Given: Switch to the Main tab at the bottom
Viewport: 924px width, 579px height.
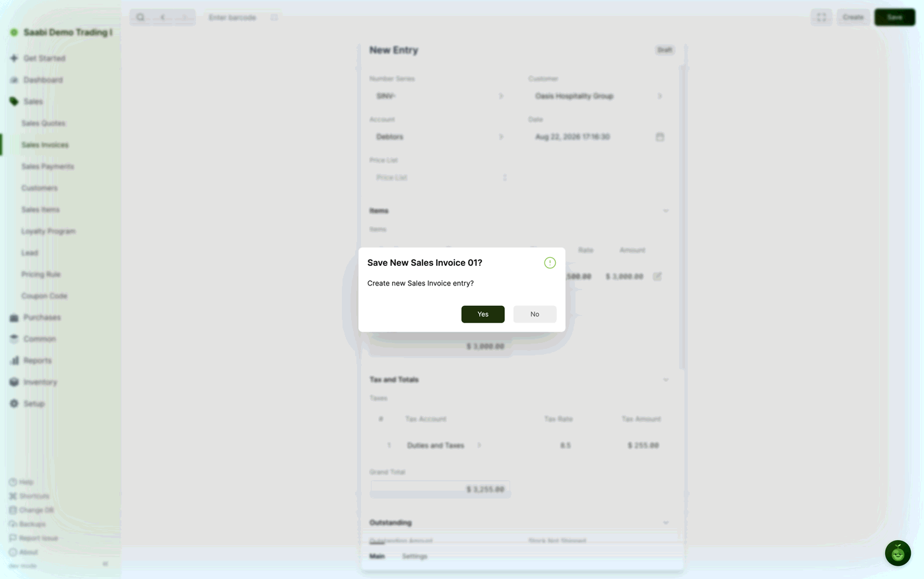Looking at the screenshot, I should pyautogui.click(x=377, y=557).
